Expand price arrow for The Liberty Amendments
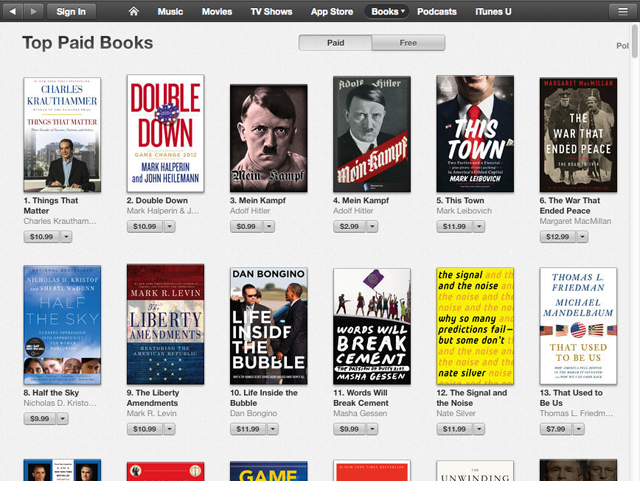640x481 pixels. click(169, 429)
